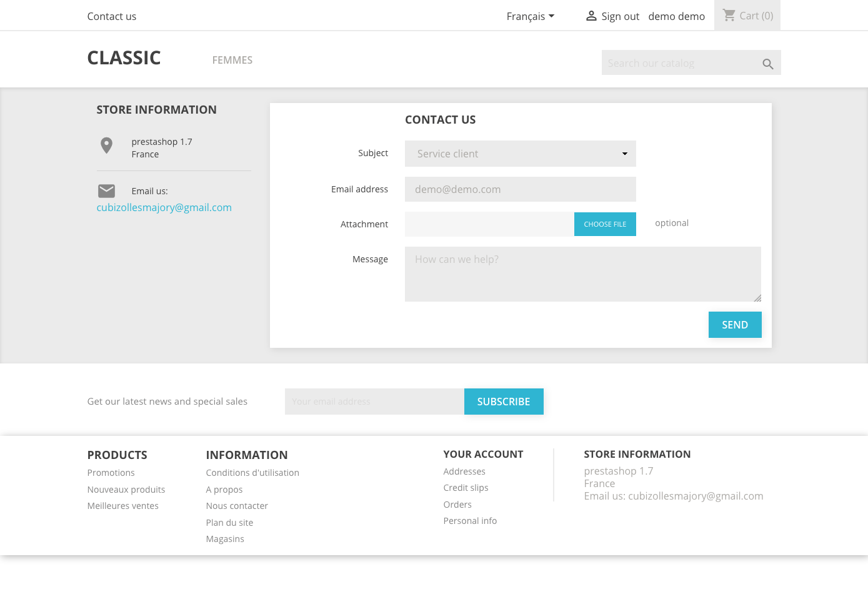Focus the 'How can we help?' message box
Viewport: 868px width, 592px height.
point(581,274)
